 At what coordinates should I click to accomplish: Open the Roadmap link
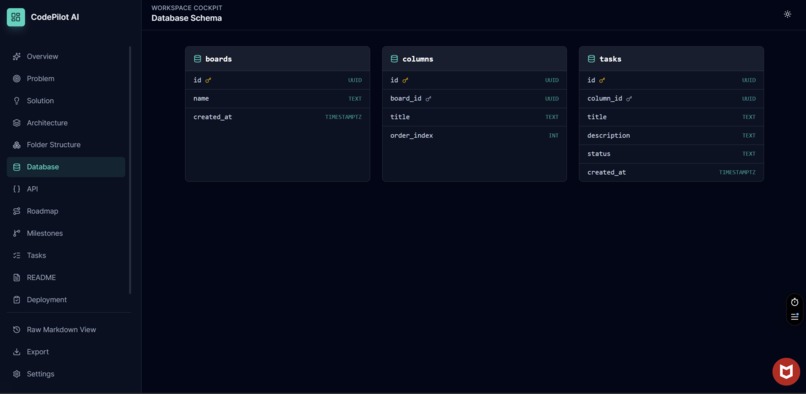pos(66,211)
